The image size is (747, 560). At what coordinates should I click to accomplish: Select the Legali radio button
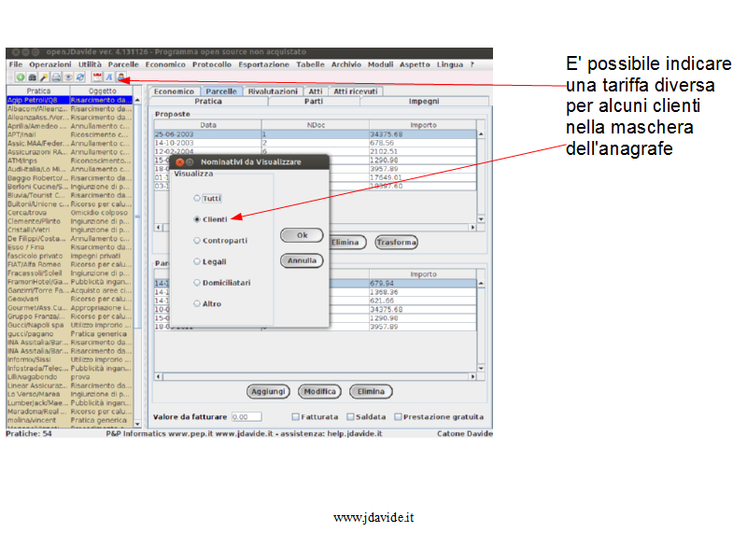click(x=197, y=261)
